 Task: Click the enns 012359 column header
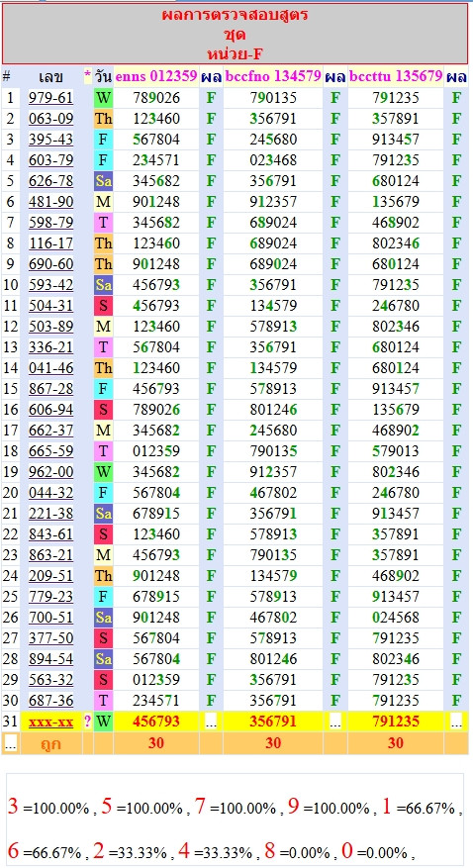coord(156,76)
